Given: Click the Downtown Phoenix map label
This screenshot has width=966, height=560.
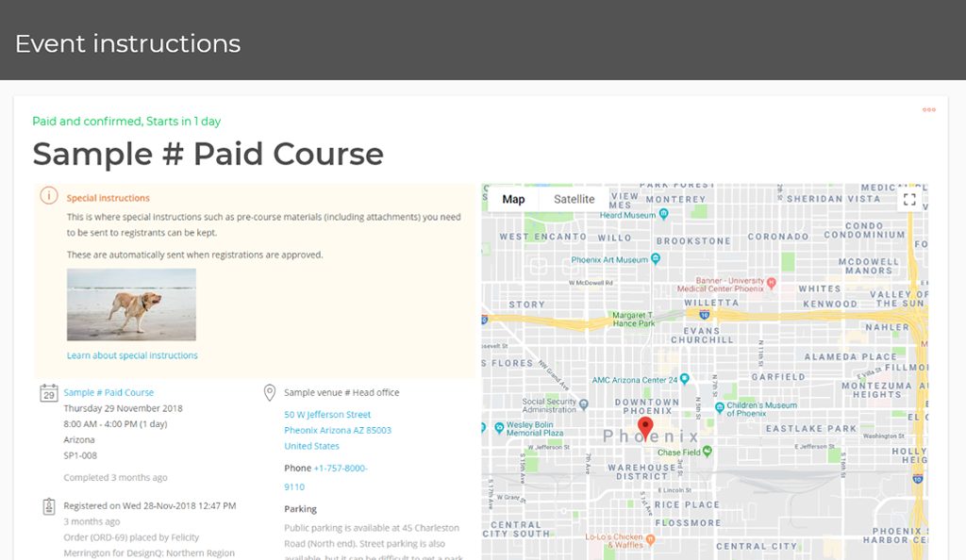Looking at the screenshot, I should point(647,406).
